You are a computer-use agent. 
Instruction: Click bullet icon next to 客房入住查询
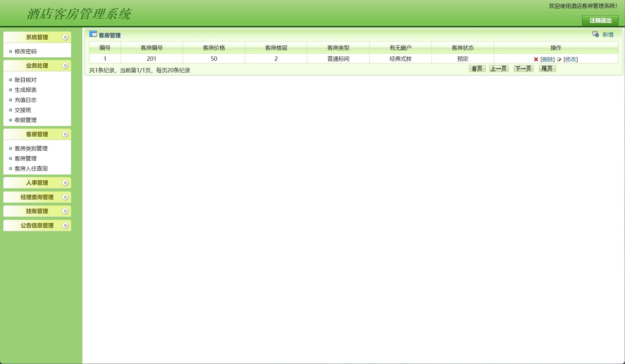(10, 169)
